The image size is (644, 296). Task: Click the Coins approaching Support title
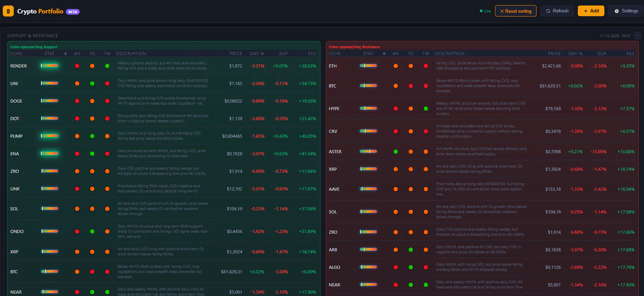point(34,47)
